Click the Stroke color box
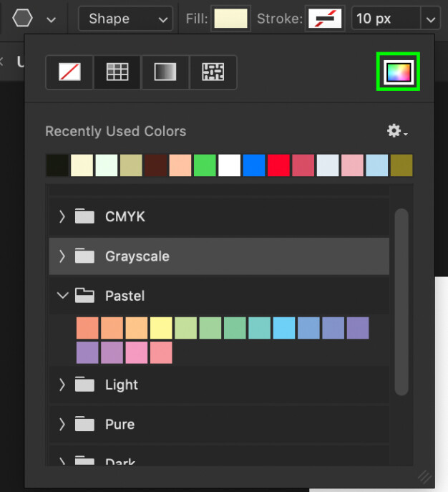448x492 pixels. tap(325, 19)
